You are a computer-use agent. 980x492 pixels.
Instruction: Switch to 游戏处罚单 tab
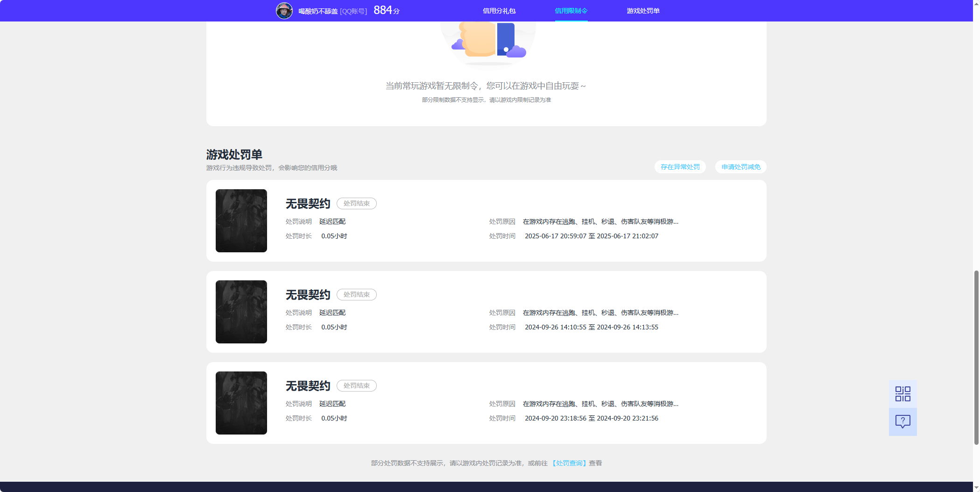(x=643, y=11)
